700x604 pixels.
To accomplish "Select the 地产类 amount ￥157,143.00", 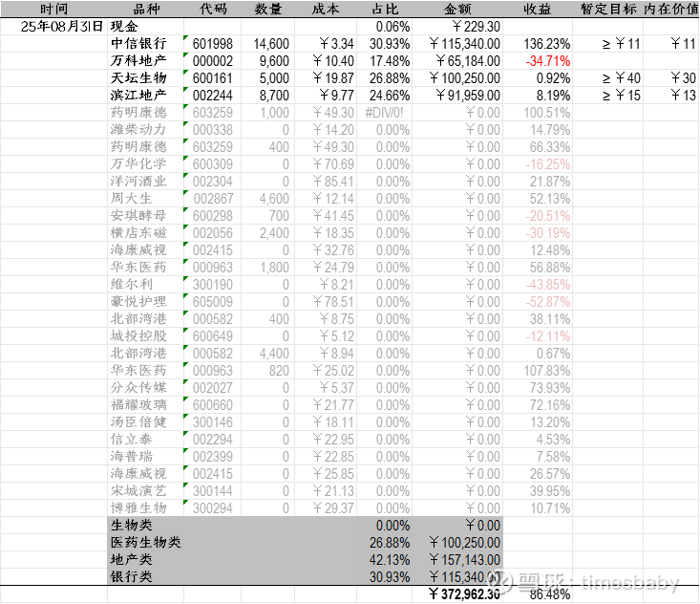I will coord(457,560).
